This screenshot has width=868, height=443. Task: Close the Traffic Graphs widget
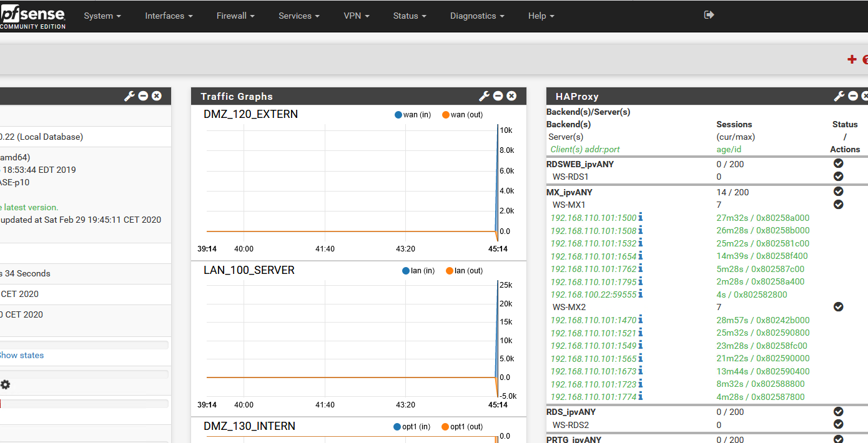(x=511, y=96)
